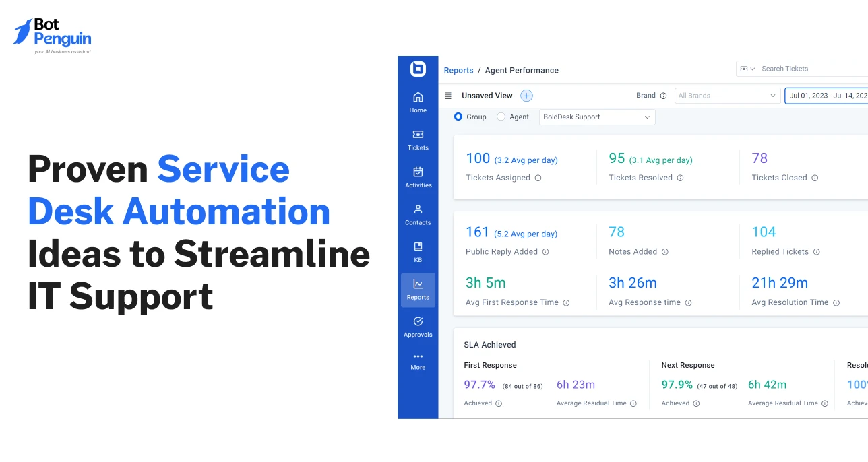Click the BoldDesk logo at sidebar top
Image resolution: width=868 pixels, height=462 pixels.
point(418,69)
